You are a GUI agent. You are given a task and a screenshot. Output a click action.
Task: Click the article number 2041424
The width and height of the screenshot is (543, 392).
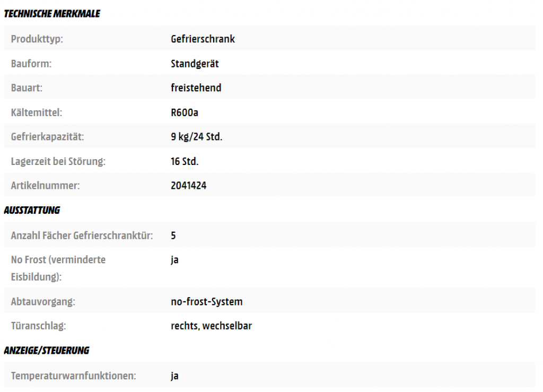pyautogui.click(x=188, y=186)
